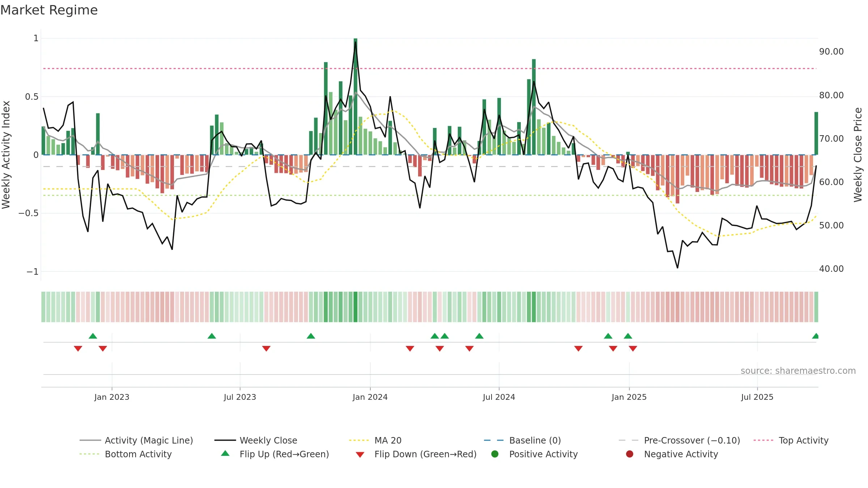
Task: Toggle Weekly Close legend entry
Action: tap(256, 440)
